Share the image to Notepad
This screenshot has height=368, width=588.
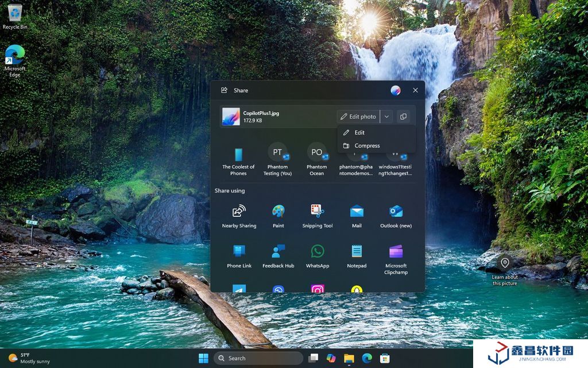click(x=357, y=256)
